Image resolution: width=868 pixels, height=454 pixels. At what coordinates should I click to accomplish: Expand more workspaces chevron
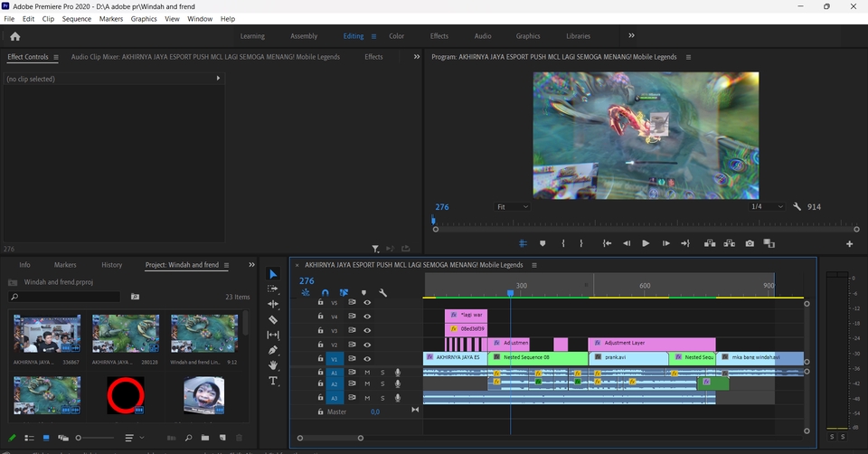(x=631, y=35)
